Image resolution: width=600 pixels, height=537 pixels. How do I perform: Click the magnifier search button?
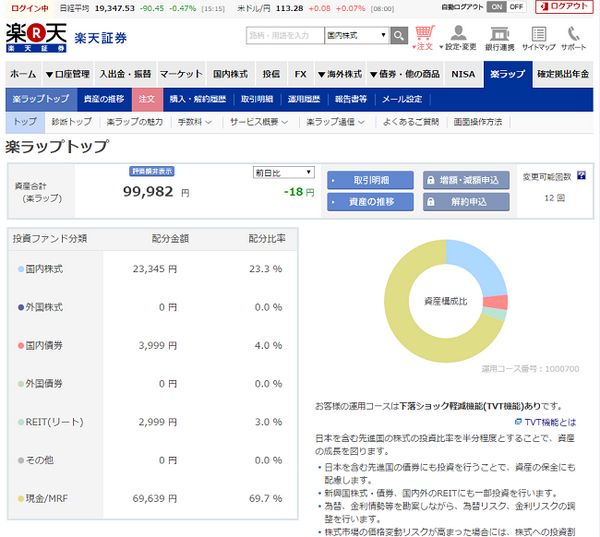(398, 36)
